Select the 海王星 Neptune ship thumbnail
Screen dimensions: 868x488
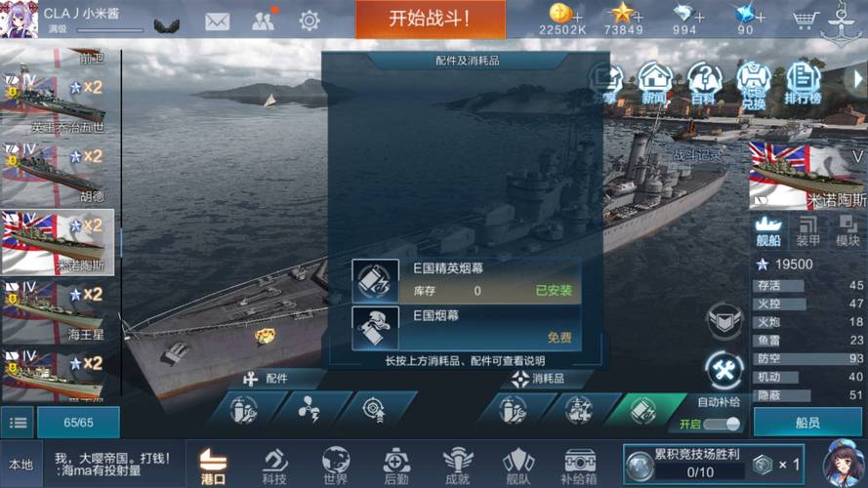(x=58, y=310)
